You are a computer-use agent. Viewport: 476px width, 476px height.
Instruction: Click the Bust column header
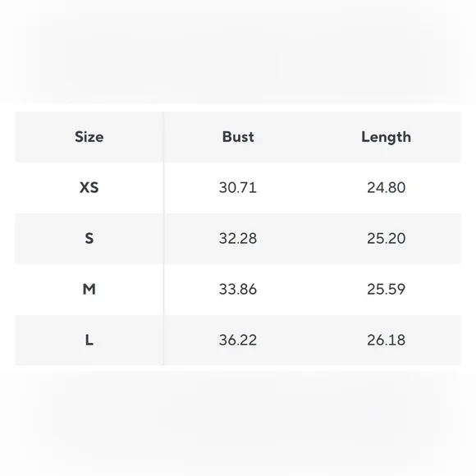[238, 137]
